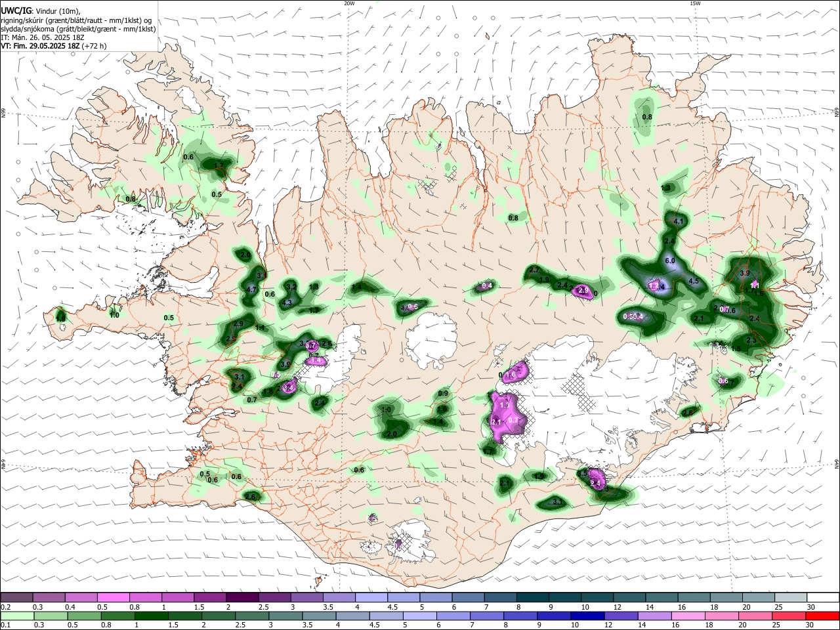The image size is (840, 630).
Task: Click the orchid 0.4–0.5 snow legend swatch
Action: point(81,598)
